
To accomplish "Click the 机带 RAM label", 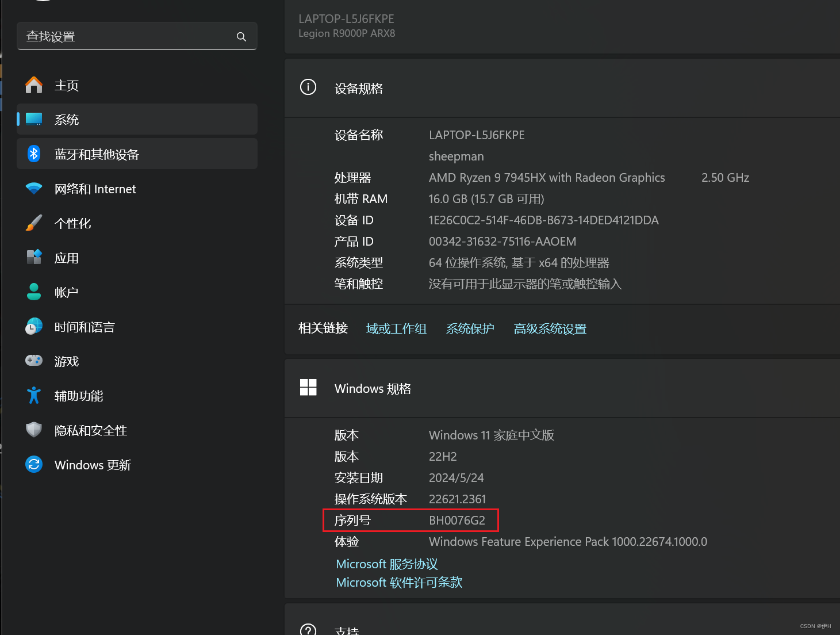I will 361,199.
